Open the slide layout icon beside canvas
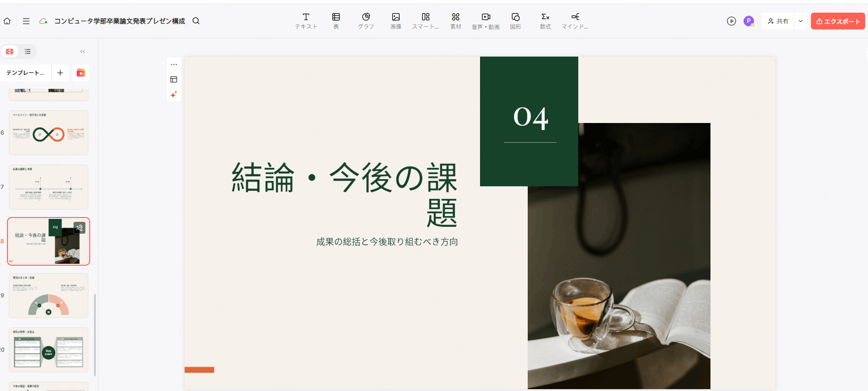This screenshot has height=391, width=868. [x=174, y=80]
